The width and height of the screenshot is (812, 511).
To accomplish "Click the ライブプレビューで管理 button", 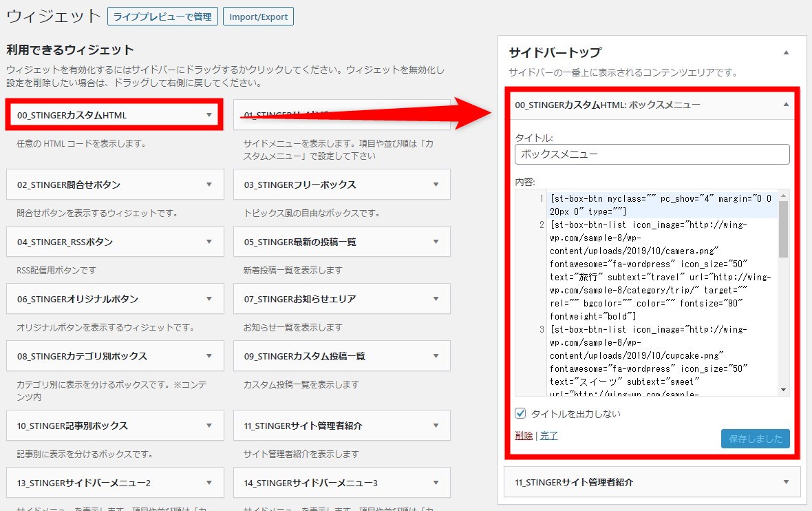I will pos(162,17).
